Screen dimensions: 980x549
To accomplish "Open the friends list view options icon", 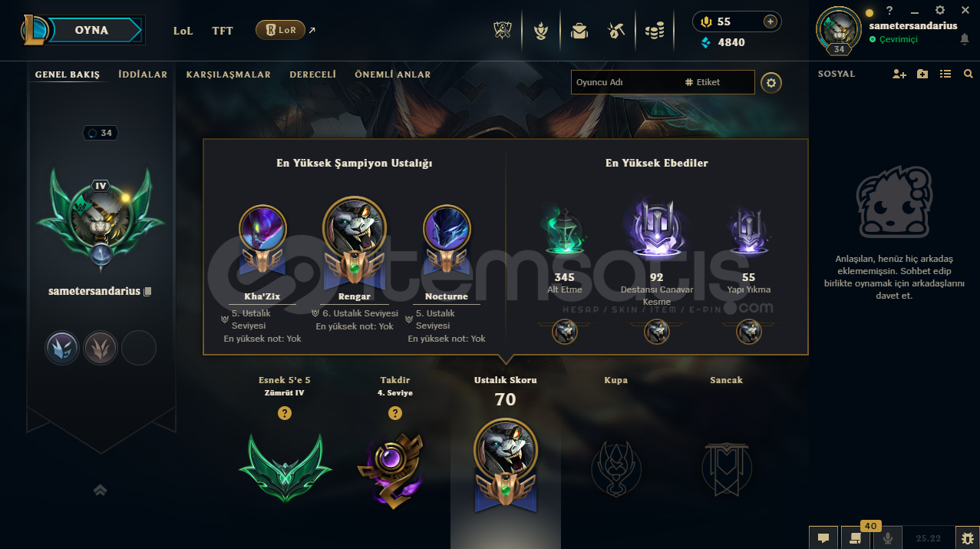I will tap(945, 74).
